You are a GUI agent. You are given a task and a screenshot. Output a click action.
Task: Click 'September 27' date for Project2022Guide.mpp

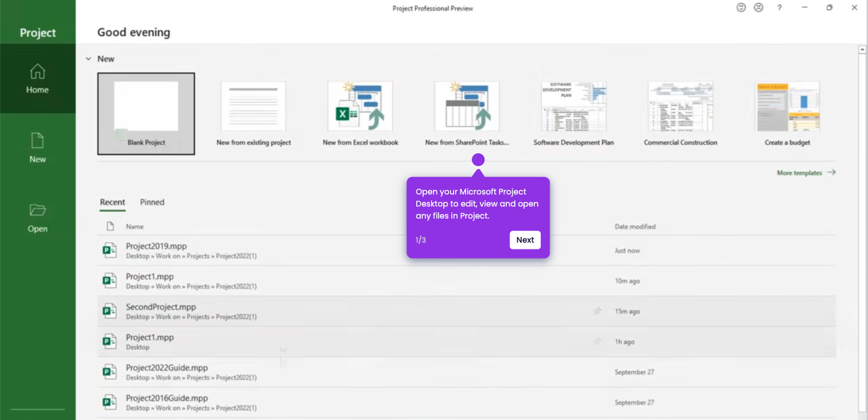click(x=634, y=372)
